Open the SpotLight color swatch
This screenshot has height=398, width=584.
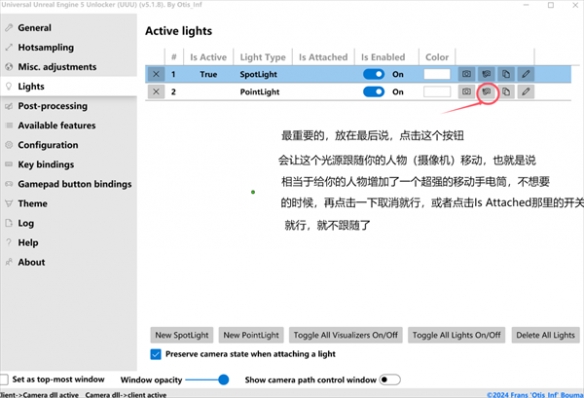click(x=437, y=74)
